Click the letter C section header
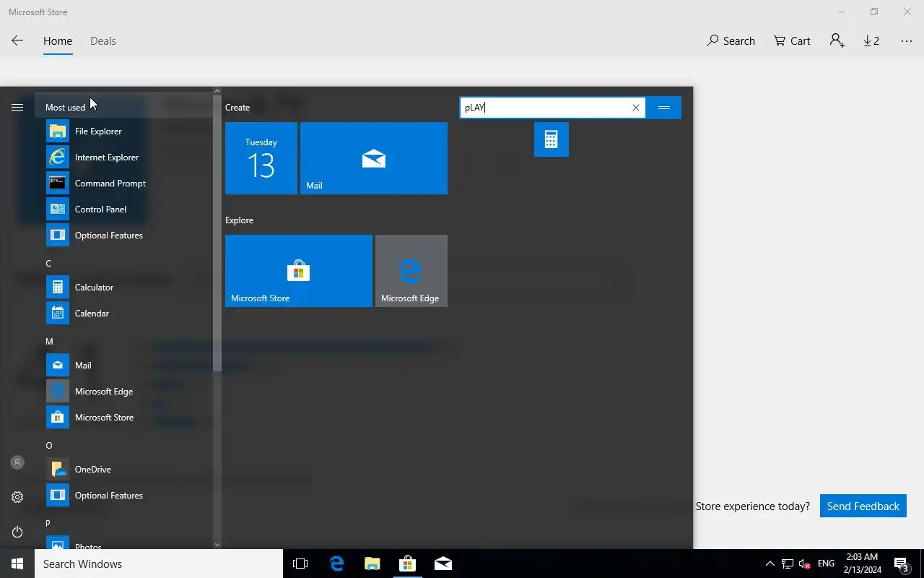Screen dimensions: 924x578 click(48, 264)
